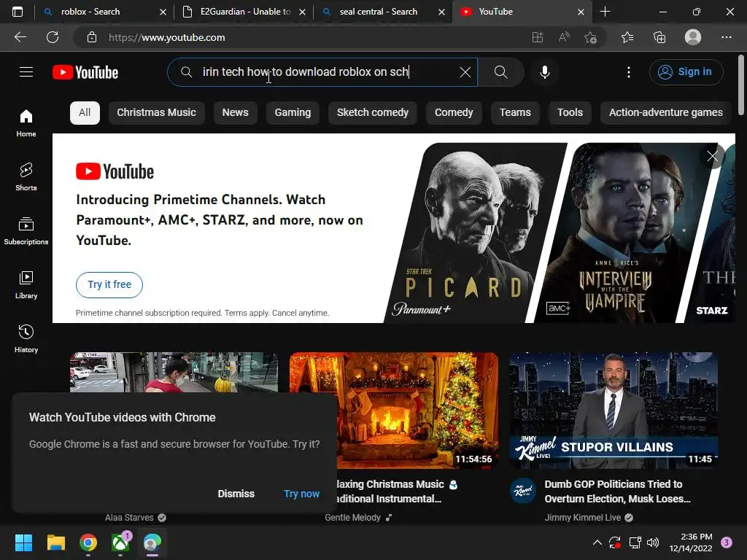This screenshot has height=560, width=747.
Task: Open File Explorer from taskbar
Action: coord(55,542)
